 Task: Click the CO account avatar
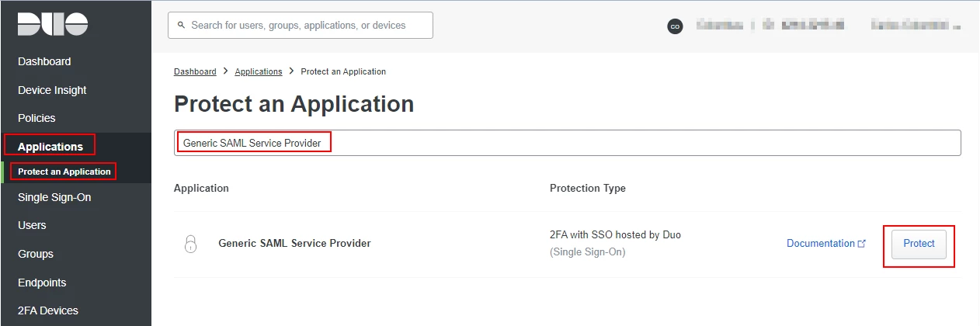pos(675,26)
